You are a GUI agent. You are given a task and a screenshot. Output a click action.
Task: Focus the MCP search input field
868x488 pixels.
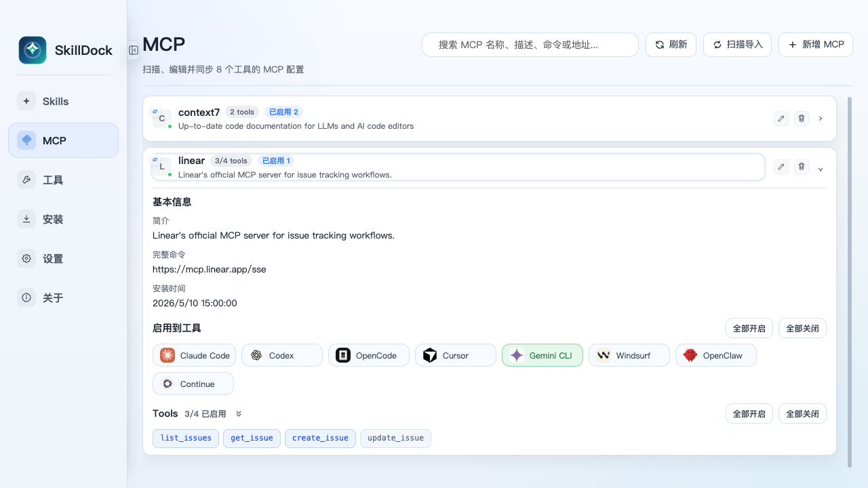(x=530, y=45)
